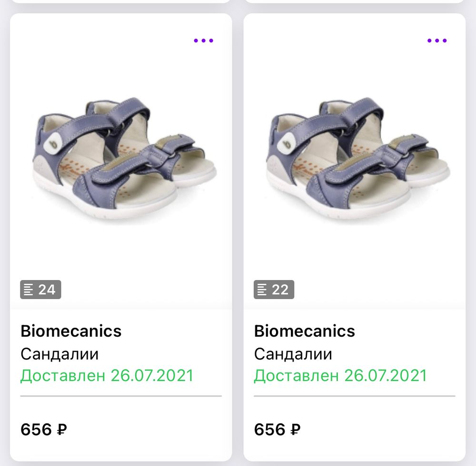The height and width of the screenshot is (466, 476).
Task: Click list lines icon beside 24
Action: tap(28, 290)
